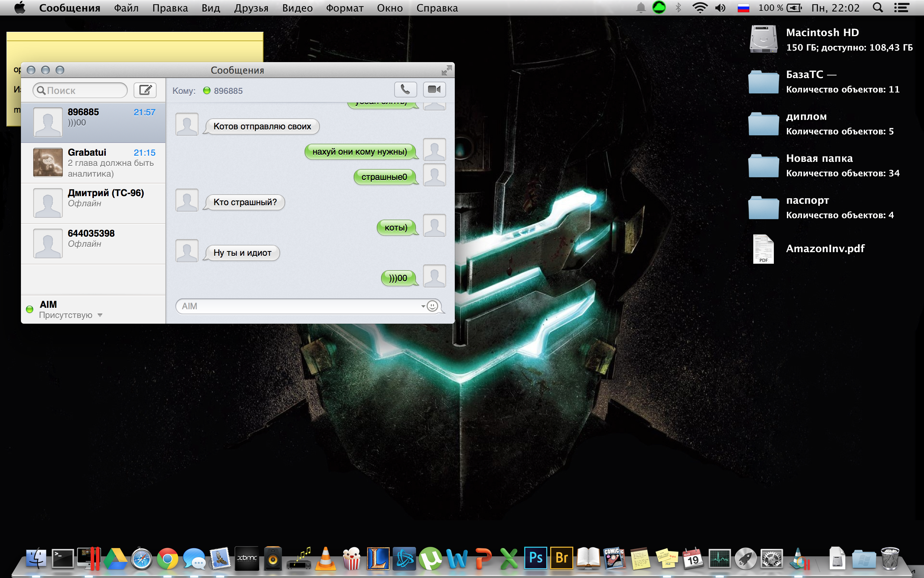Viewport: 924px width, 578px height.
Task: Open Google Chrome from the Dock
Action: (x=167, y=559)
